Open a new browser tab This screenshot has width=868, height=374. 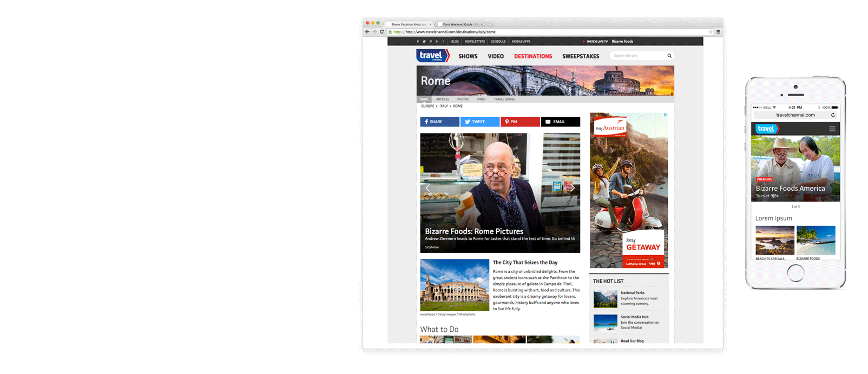[x=490, y=24]
